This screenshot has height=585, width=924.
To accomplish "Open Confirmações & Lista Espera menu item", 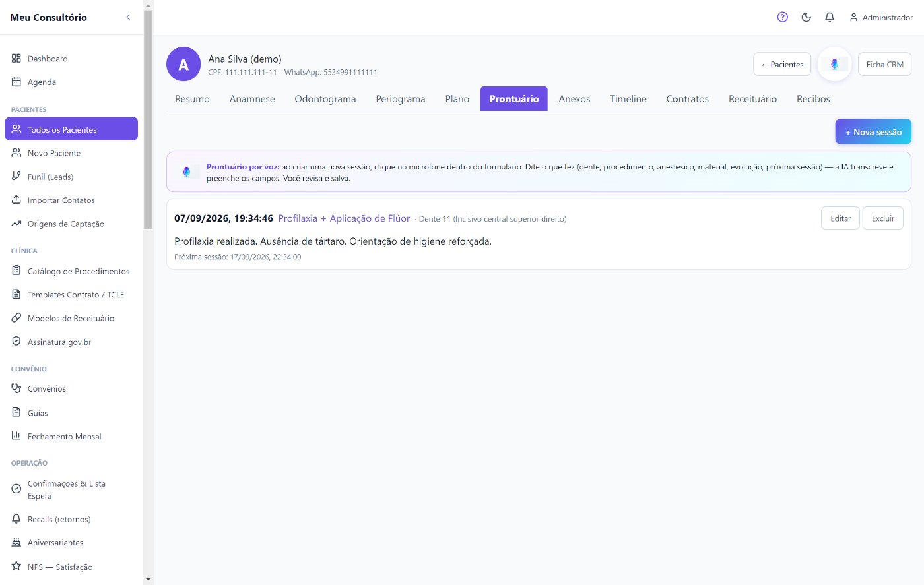I will pyautogui.click(x=71, y=489).
